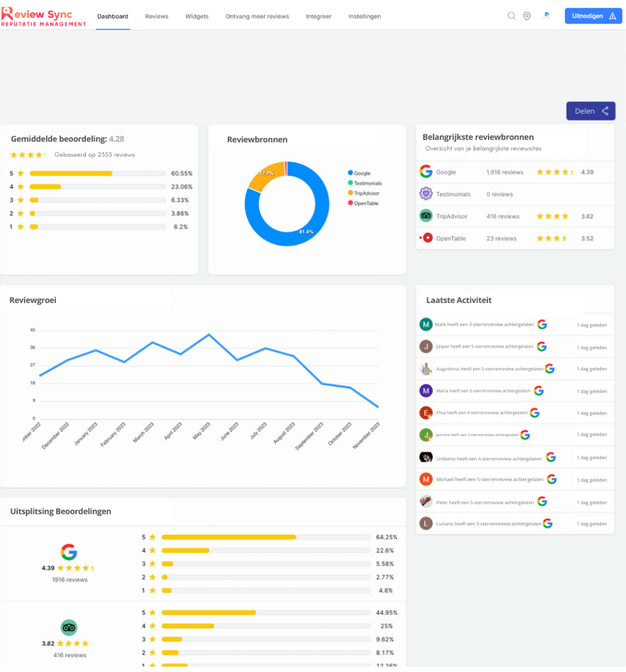Click the search magnifier icon

pyautogui.click(x=512, y=16)
